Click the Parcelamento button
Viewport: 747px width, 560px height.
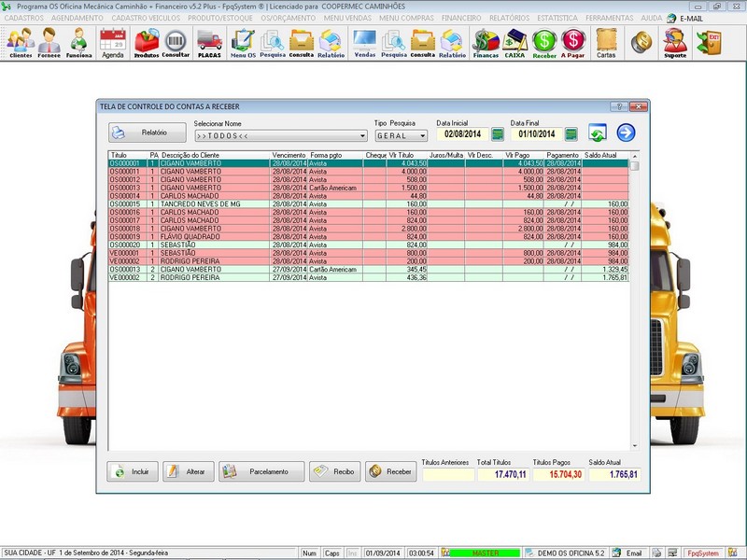pos(261,471)
